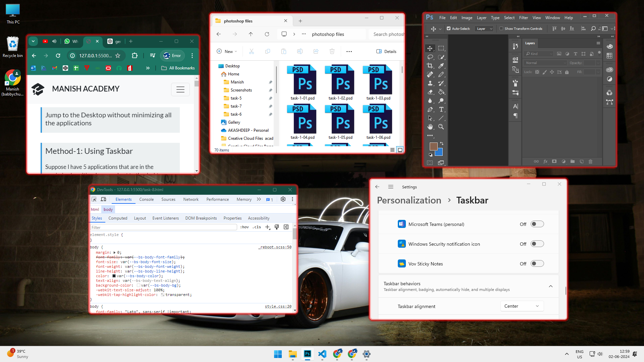Select the Zoom tool in Photoshop
Viewport: 644px width, 362px height.
coord(441,127)
